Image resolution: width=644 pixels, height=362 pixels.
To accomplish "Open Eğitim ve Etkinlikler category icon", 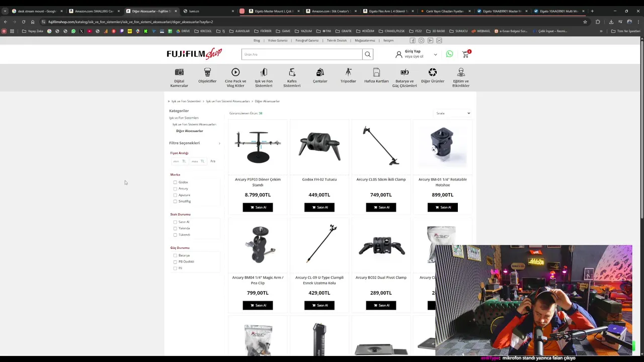I will (461, 72).
